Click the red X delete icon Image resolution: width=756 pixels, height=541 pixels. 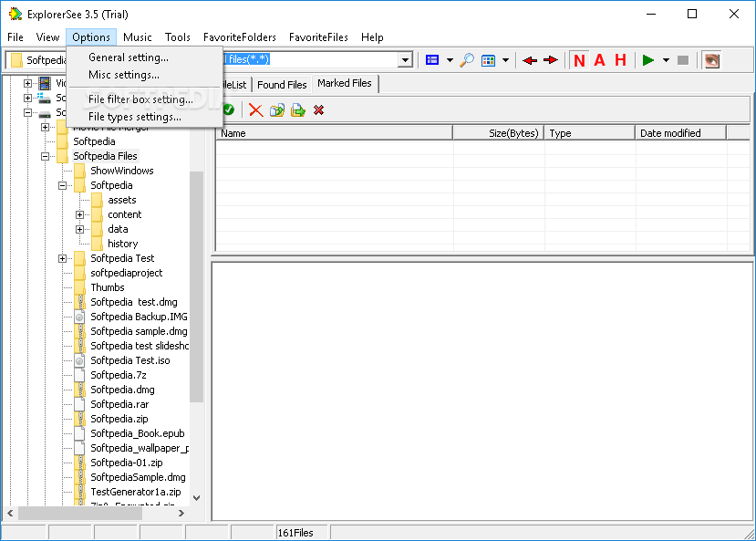pos(255,110)
